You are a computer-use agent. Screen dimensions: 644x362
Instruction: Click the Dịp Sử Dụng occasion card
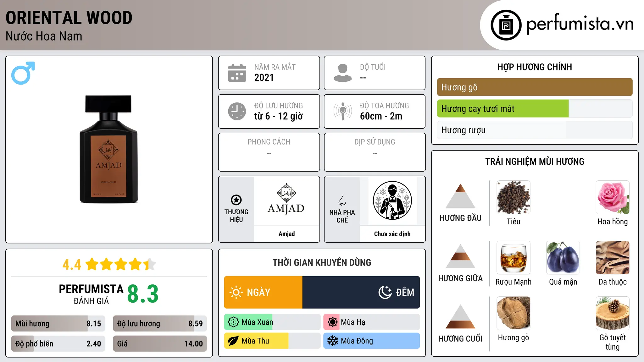pyautogui.click(x=375, y=152)
